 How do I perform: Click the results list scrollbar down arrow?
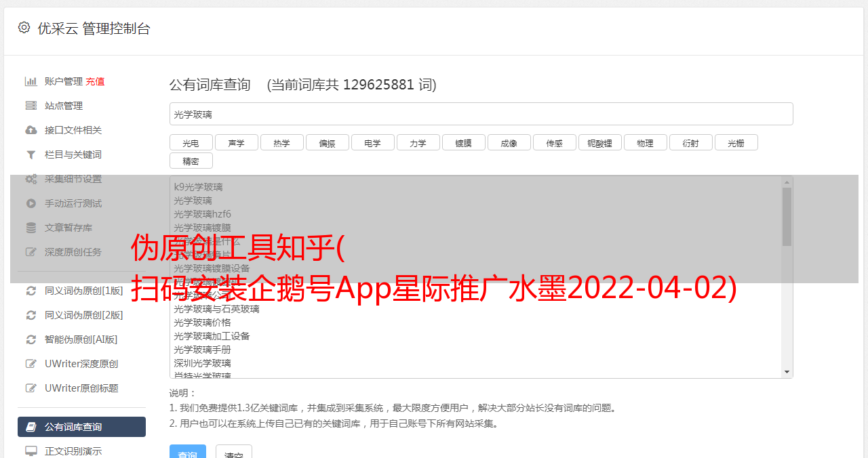click(x=787, y=372)
